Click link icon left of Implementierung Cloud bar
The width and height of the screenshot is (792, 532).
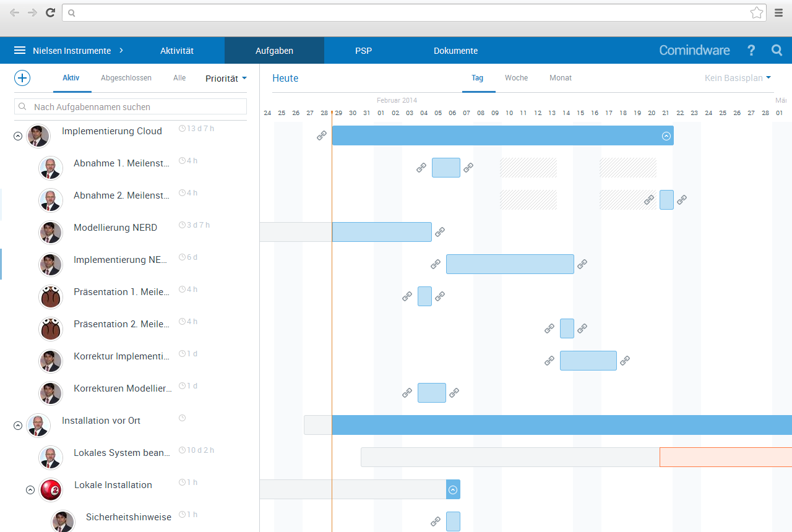point(322,135)
